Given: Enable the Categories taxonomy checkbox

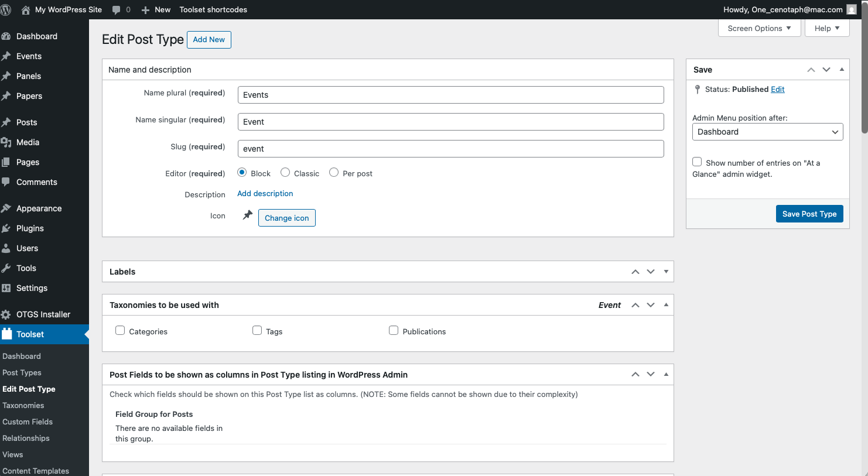Looking at the screenshot, I should 120,331.
